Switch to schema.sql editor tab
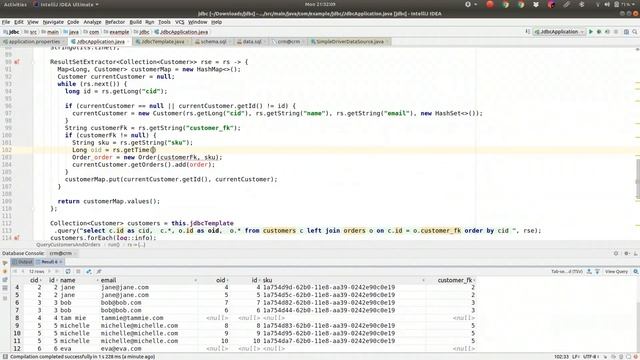 click(x=212, y=42)
